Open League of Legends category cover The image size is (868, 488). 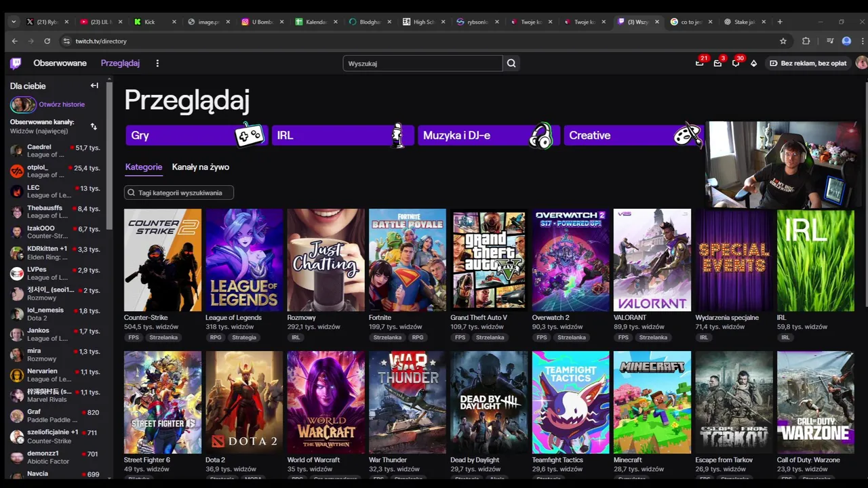pyautogui.click(x=244, y=260)
